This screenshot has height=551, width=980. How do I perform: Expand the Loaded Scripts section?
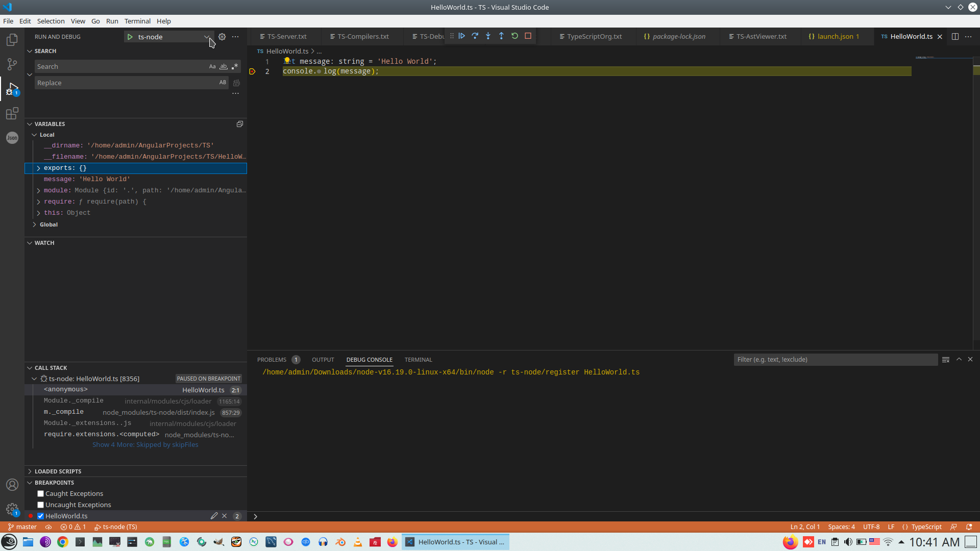[x=58, y=471]
